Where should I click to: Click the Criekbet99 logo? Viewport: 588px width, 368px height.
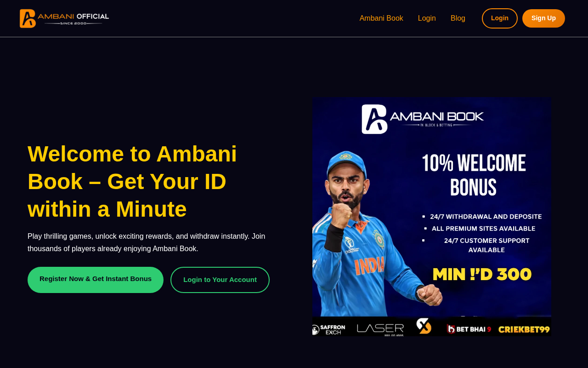point(524,329)
